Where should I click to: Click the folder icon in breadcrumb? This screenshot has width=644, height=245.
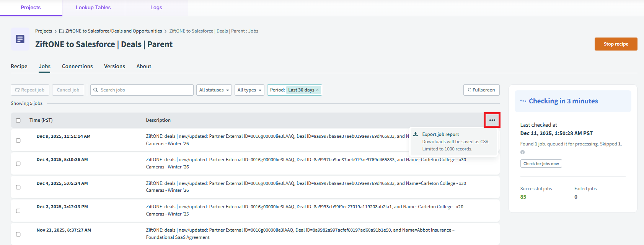point(62,31)
